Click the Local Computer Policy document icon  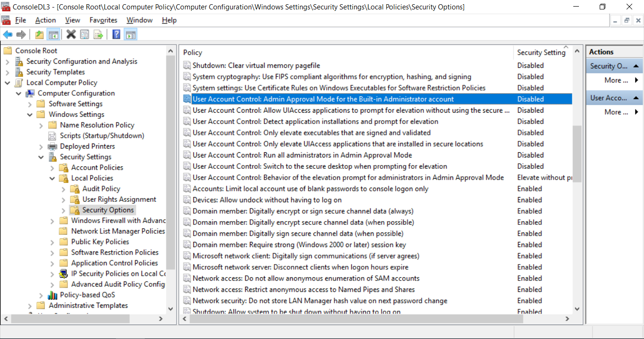point(19,83)
